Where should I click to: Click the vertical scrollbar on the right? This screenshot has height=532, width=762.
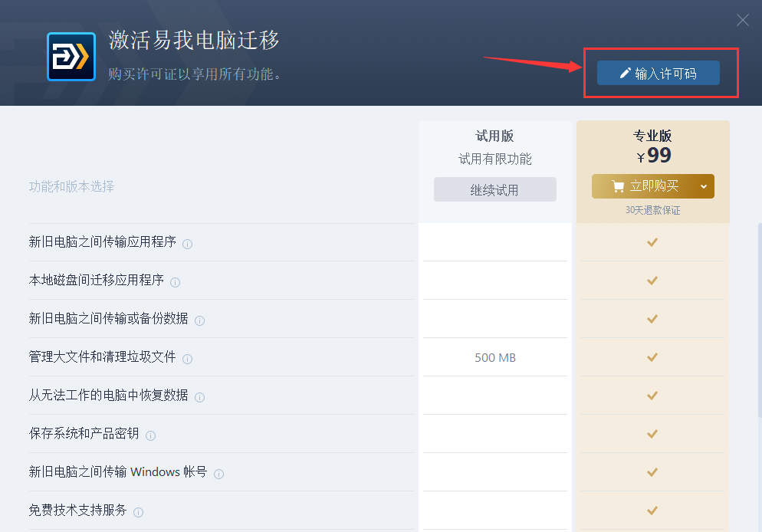(760, 320)
